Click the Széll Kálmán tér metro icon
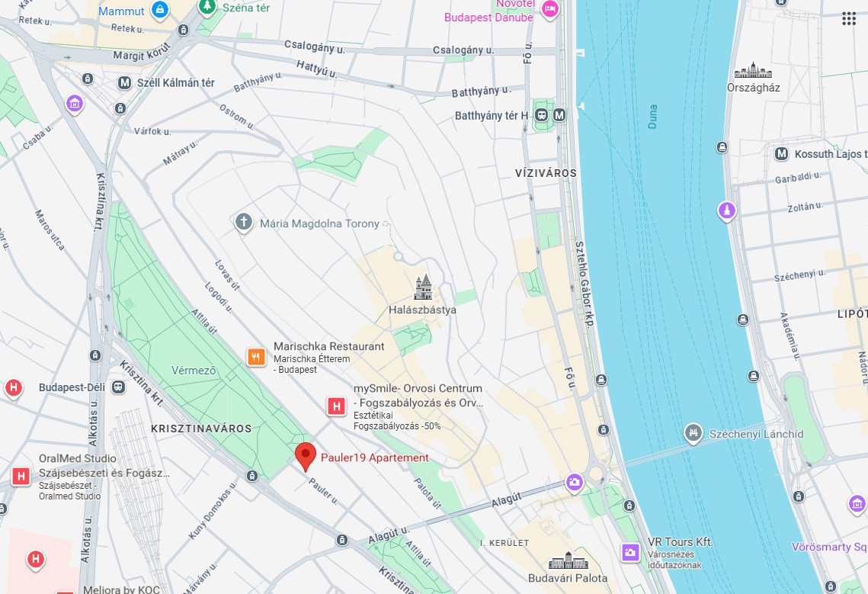This screenshot has width=868, height=594. [124, 83]
